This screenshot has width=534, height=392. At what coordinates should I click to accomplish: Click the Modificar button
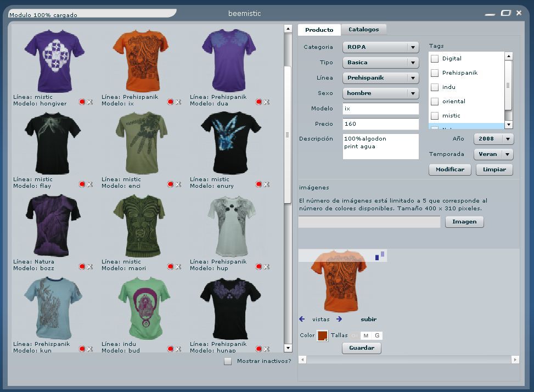coord(450,169)
